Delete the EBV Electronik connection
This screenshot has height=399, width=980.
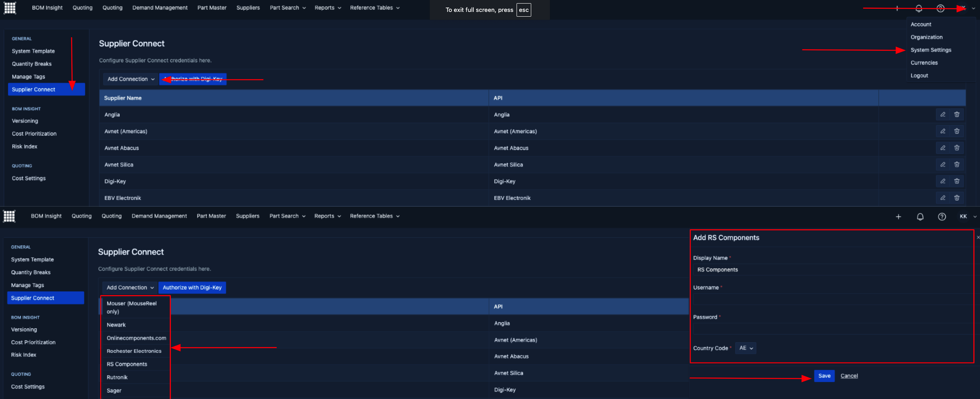tap(957, 198)
